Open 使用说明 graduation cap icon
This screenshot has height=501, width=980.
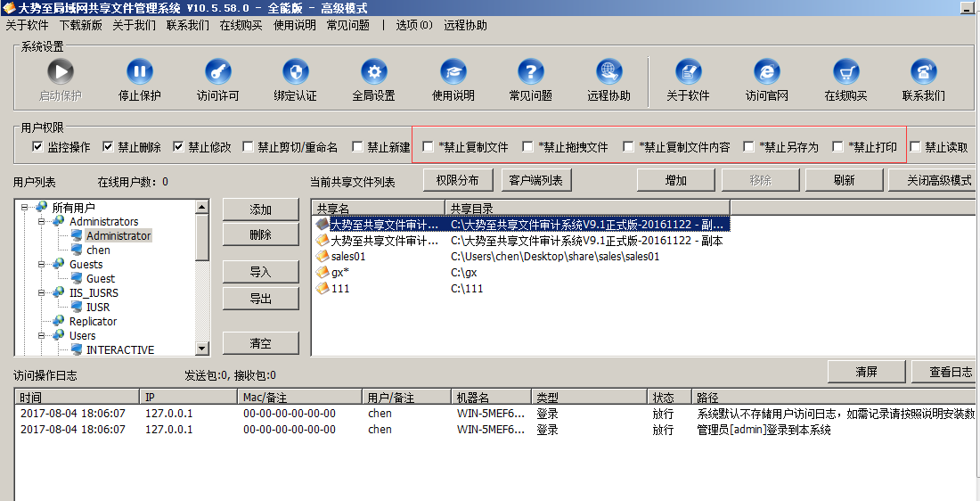click(x=453, y=72)
